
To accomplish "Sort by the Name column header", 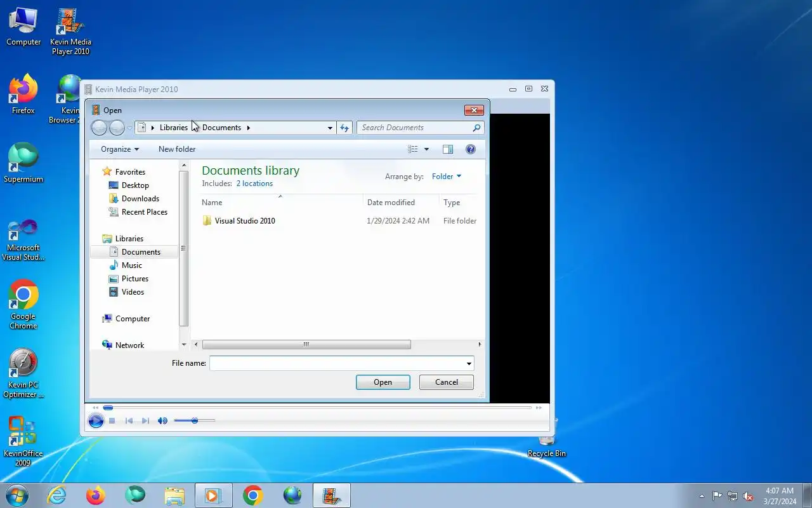I will pyautogui.click(x=282, y=203).
